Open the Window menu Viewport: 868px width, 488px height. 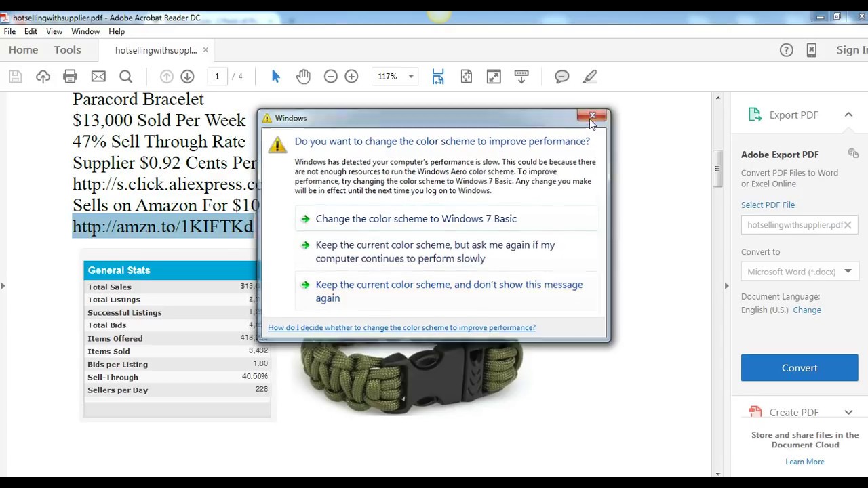(x=85, y=31)
